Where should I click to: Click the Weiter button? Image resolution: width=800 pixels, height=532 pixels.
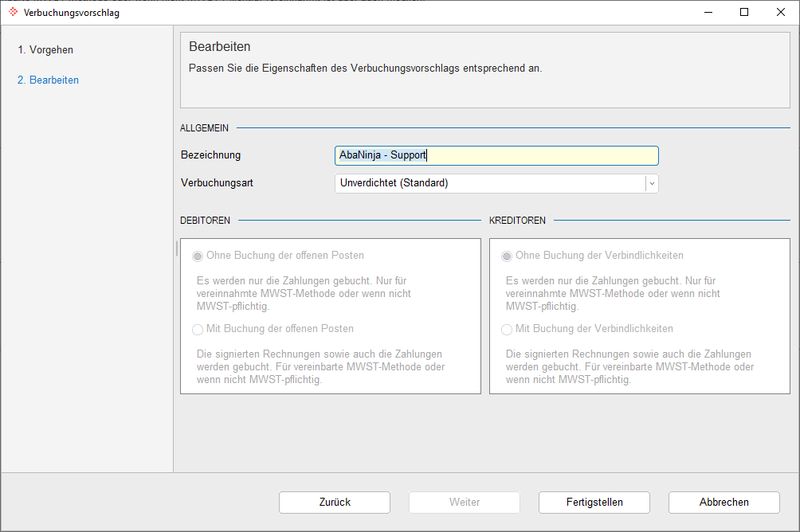465,503
